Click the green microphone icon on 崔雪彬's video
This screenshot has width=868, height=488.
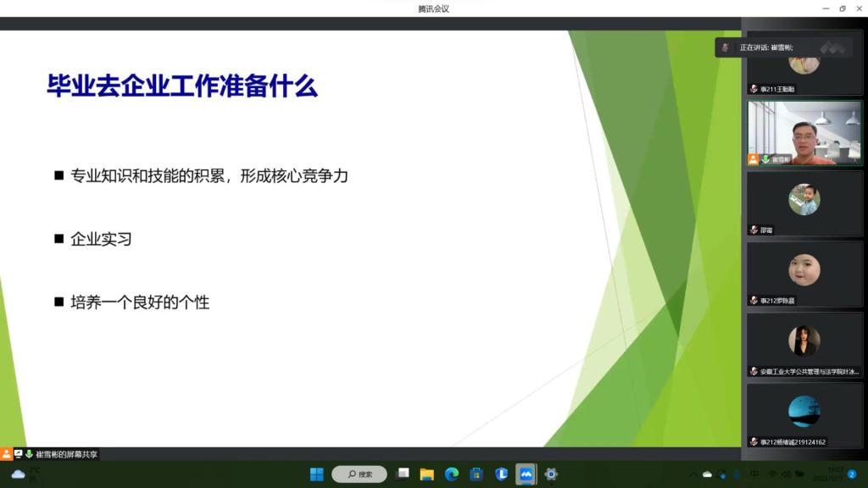[765, 159]
